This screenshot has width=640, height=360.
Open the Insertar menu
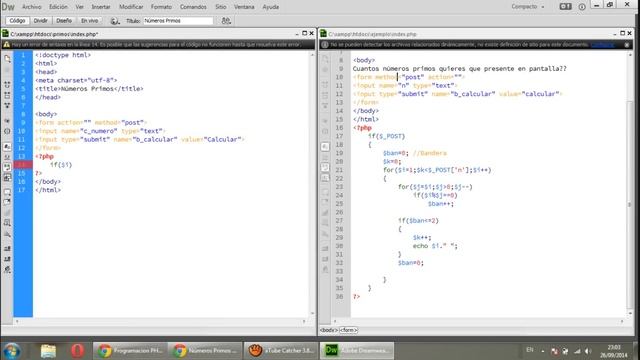coord(101,7)
